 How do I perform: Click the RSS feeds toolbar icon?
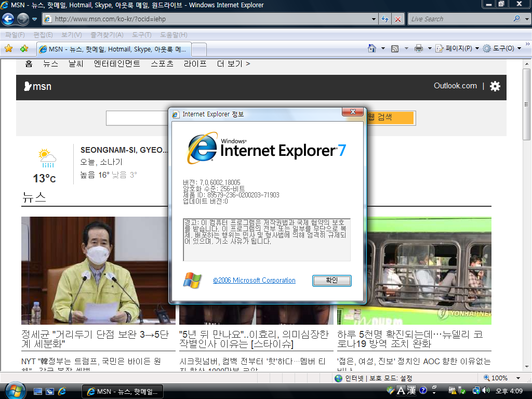click(395, 48)
